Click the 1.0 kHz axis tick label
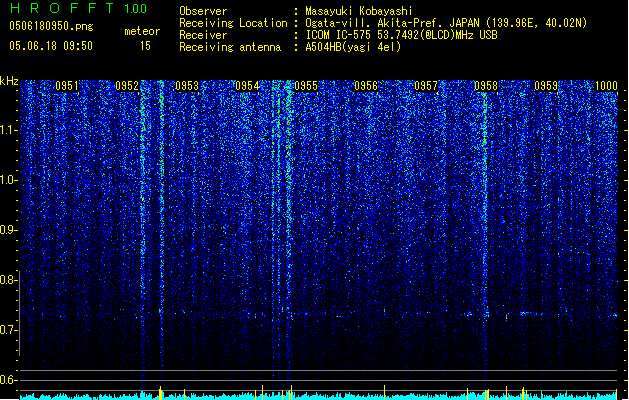Screen dimensions: 629x400 8,180
